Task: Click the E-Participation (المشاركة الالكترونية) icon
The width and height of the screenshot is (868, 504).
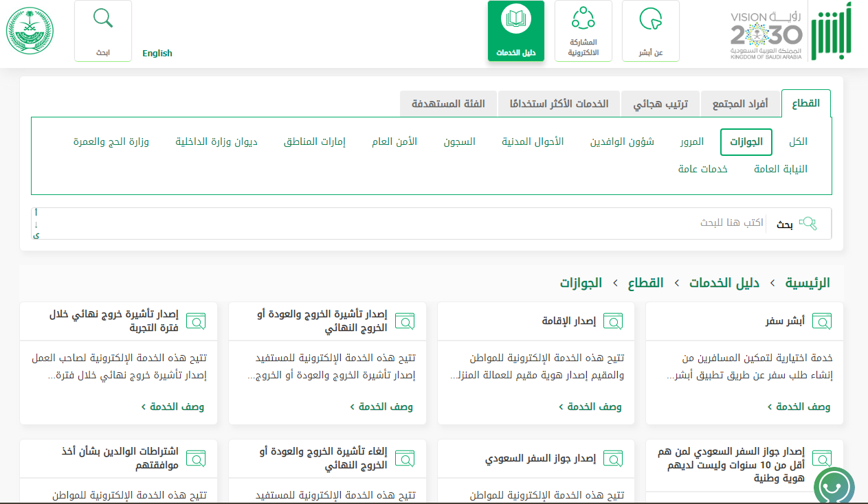Action: tap(583, 19)
